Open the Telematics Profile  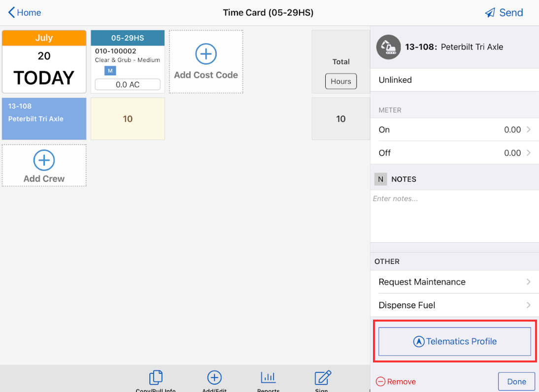[x=454, y=341]
